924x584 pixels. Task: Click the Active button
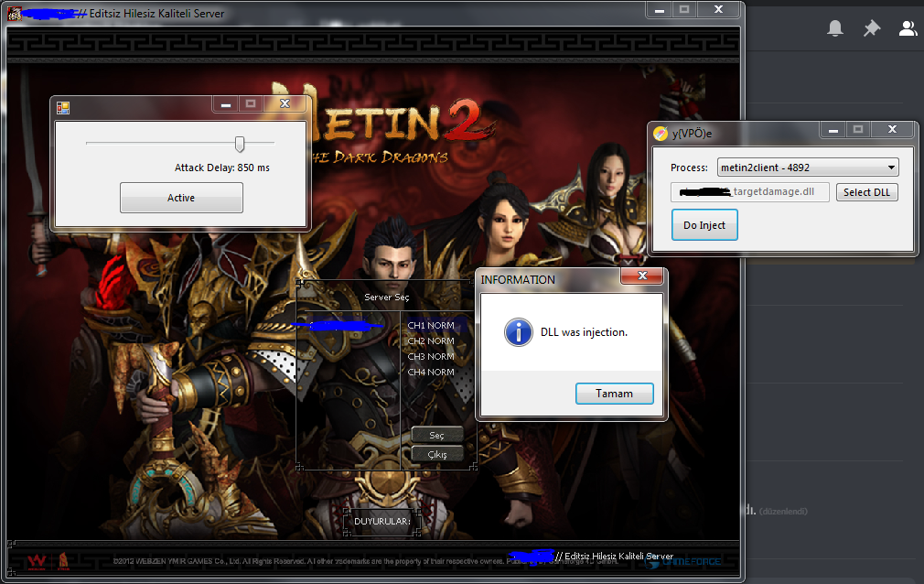[181, 198]
